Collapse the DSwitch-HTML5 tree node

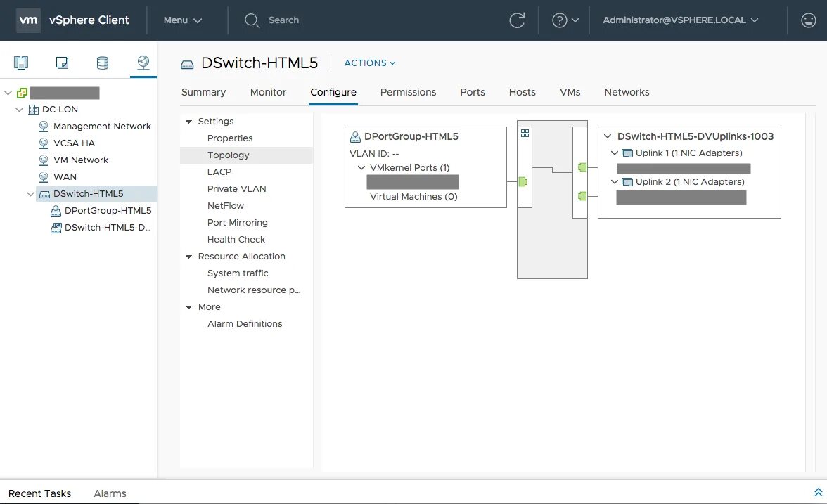click(31, 194)
